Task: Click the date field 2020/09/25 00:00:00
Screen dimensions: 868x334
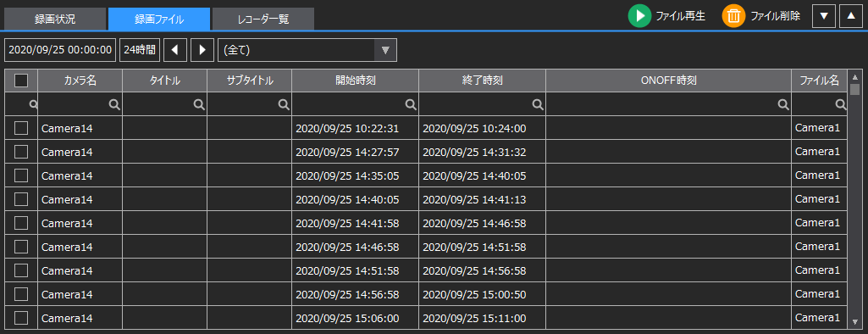Action: point(60,50)
